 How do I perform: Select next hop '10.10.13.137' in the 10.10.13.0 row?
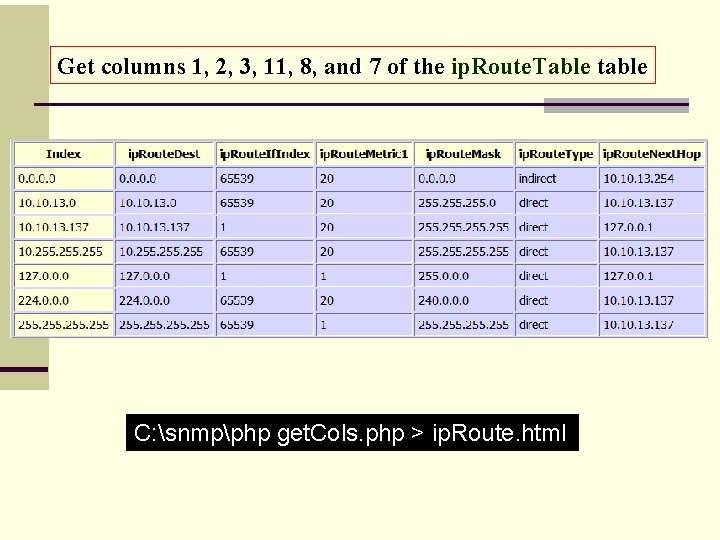coord(652,203)
